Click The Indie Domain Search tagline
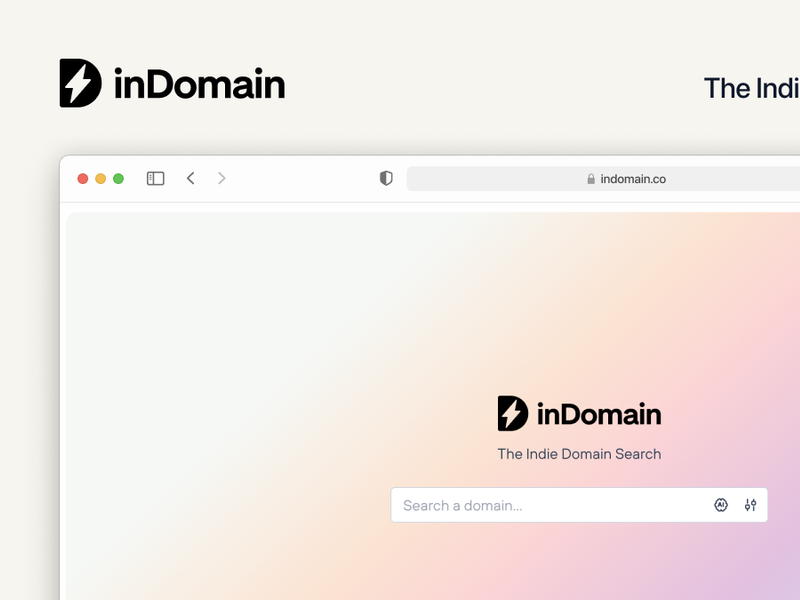 (579, 453)
